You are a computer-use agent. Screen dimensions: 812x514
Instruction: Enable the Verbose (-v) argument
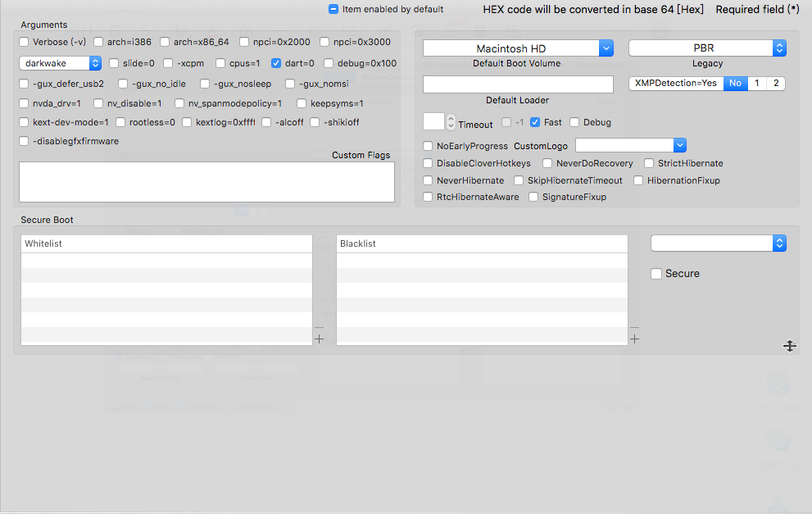click(24, 42)
